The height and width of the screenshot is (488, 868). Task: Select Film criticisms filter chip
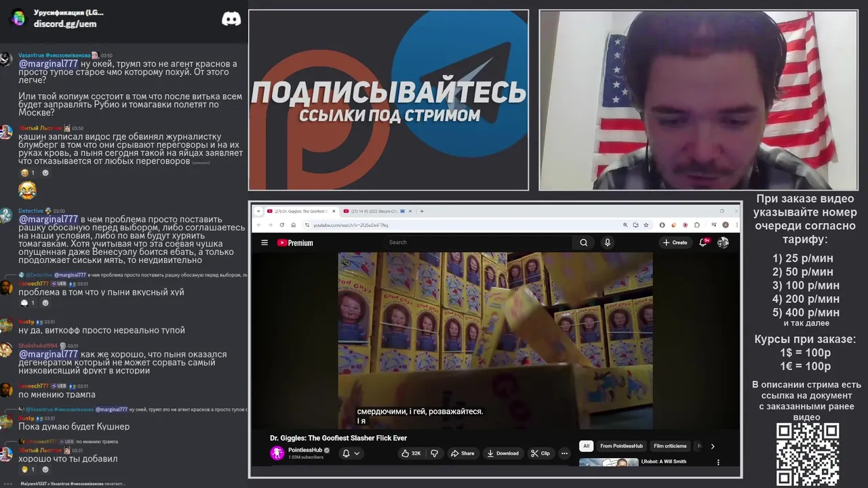point(670,446)
